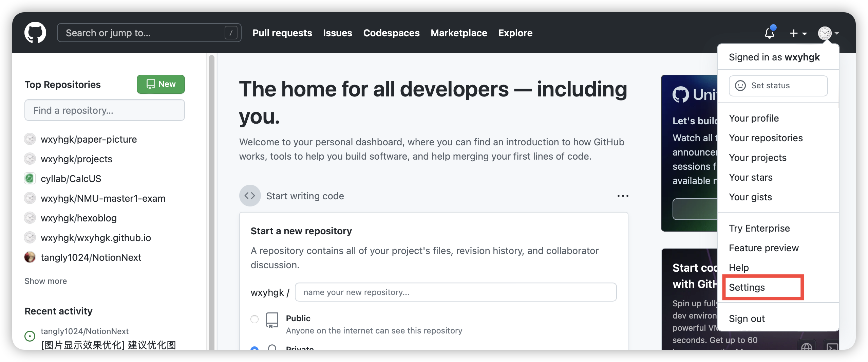Open the three-dot menu for Start writing code

tap(623, 196)
